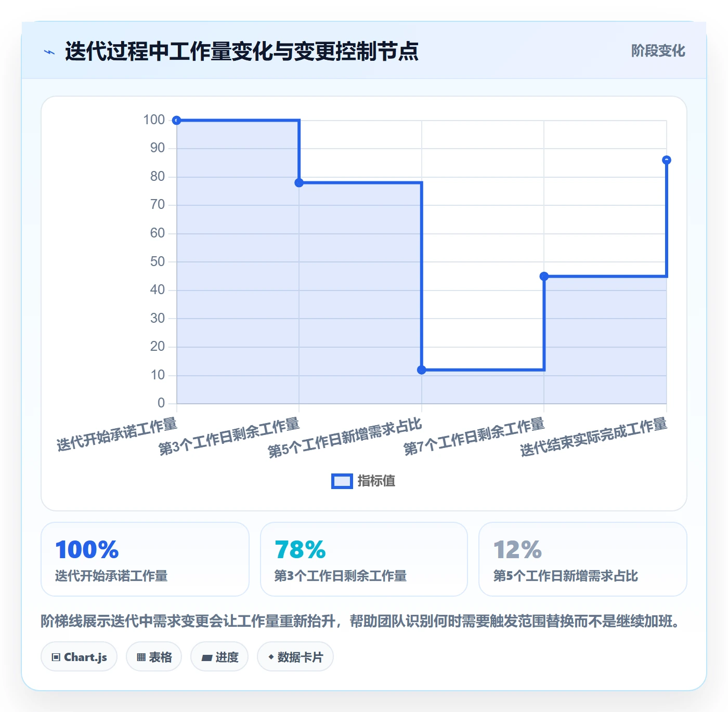
Task: Open the 78% 第3个工作日剩余工作量 card
Action: coord(364,559)
